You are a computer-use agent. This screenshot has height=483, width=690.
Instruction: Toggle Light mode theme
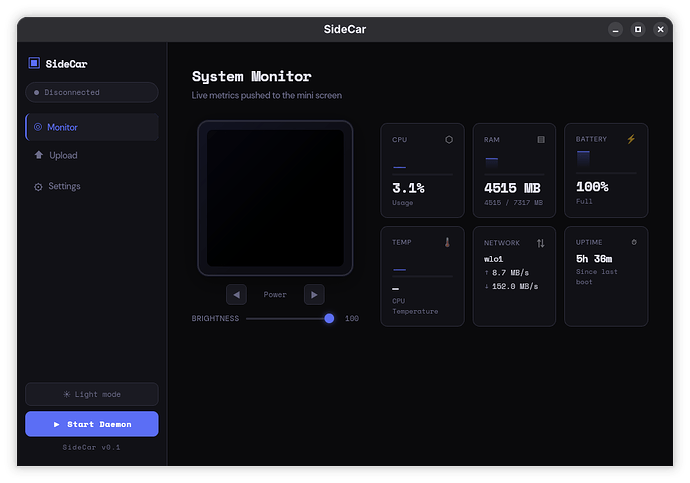pyautogui.click(x=92, y=395)
